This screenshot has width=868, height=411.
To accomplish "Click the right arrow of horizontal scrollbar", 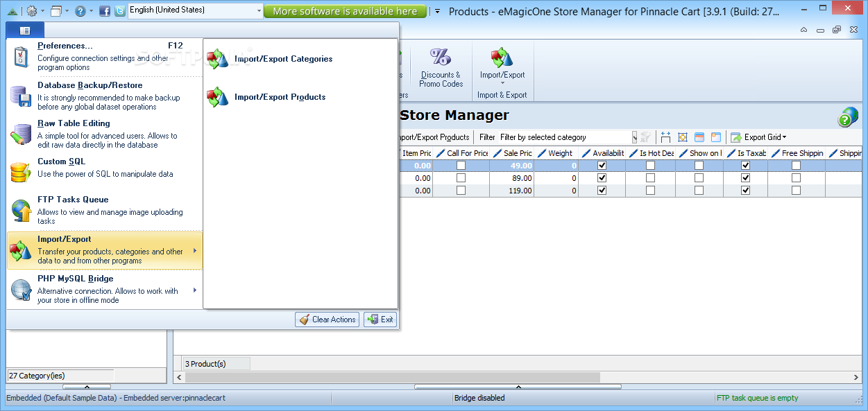I will pos(856,377).
